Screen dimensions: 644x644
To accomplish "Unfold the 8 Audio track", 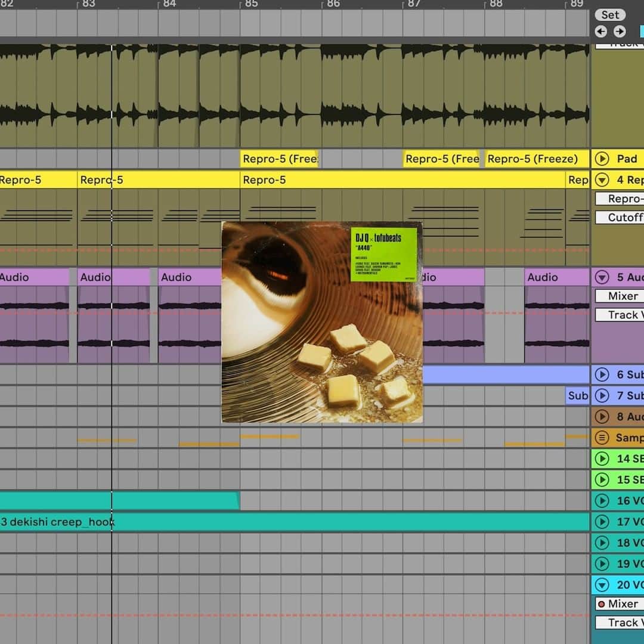I will point(602,416).
